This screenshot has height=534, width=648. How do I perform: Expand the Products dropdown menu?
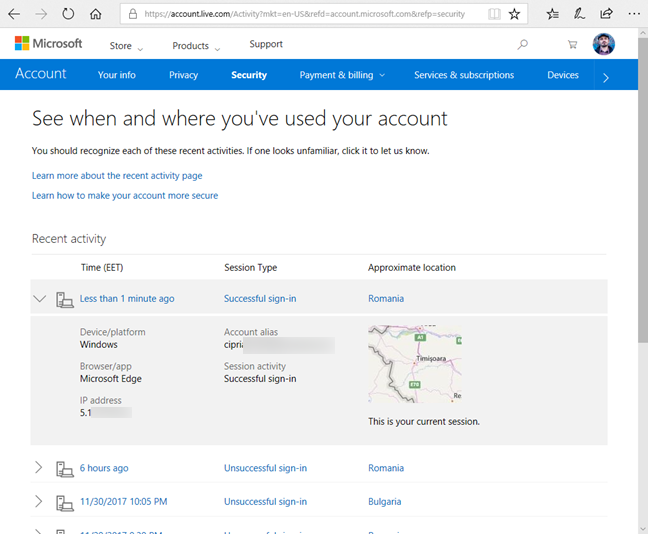tap(196, 46)
